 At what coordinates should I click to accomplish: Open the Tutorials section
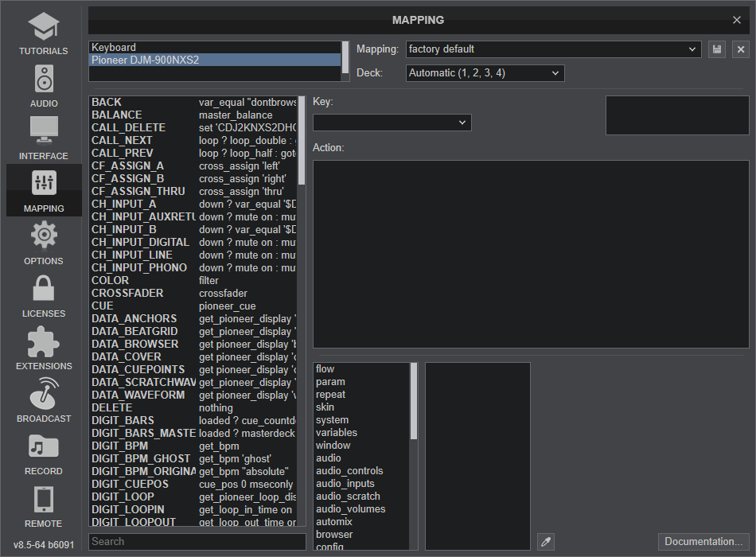(44, 33)
